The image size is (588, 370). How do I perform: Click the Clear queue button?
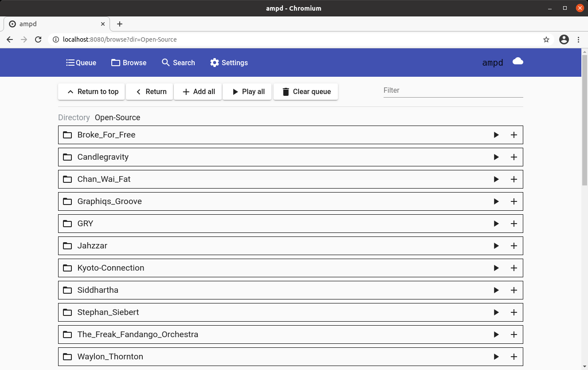pyautogui.click(x=306, y=92)
